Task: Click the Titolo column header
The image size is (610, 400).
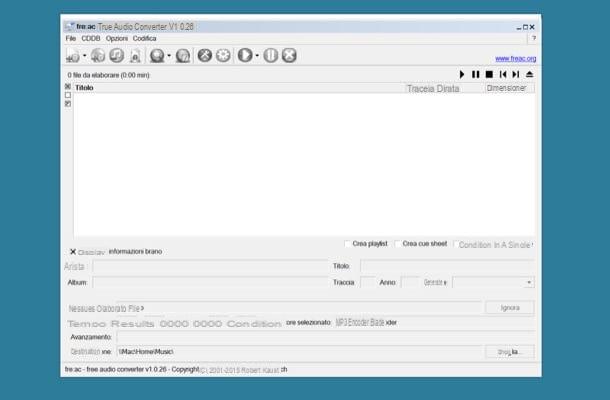Action: coord(239,88)
